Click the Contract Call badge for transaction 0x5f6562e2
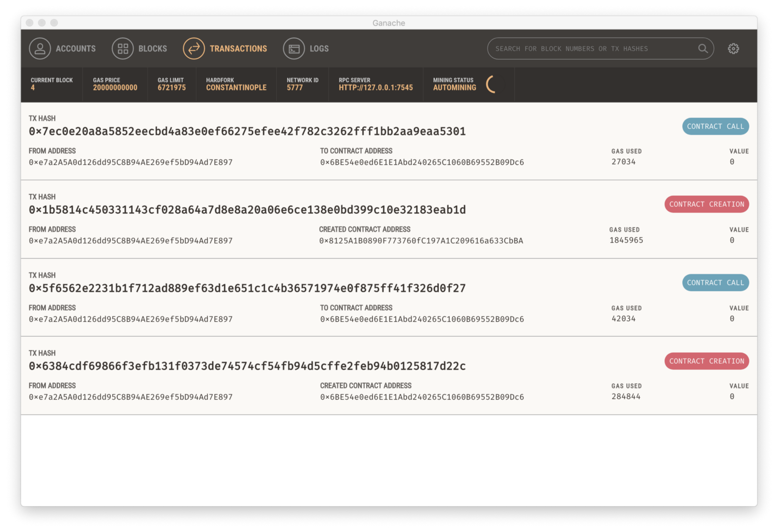Viewport: 778px width, 532px height. tap(715, 283)
